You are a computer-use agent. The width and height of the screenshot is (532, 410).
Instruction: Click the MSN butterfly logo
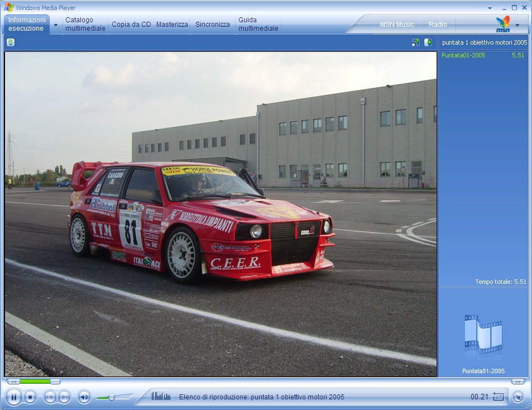tap(503, 24)
